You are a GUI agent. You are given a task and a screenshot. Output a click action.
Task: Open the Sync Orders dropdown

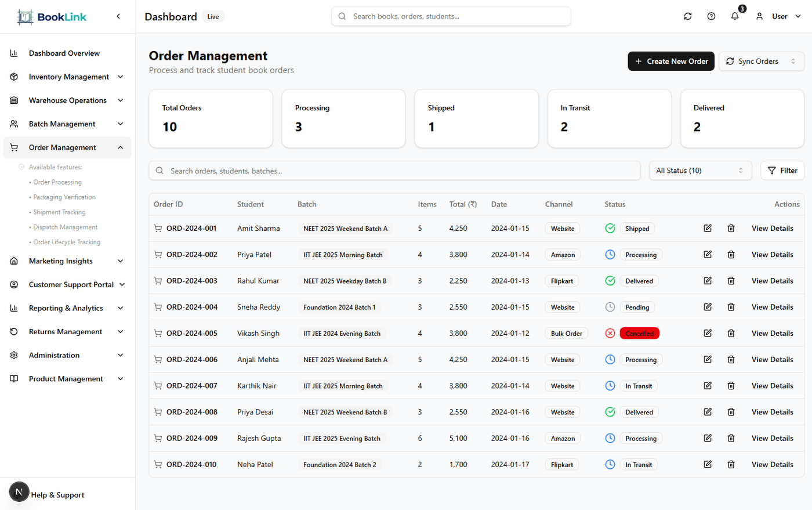(761, 61)
